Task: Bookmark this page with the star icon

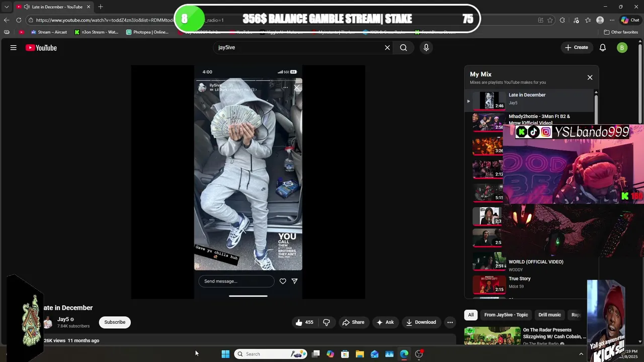Action: 550,20
